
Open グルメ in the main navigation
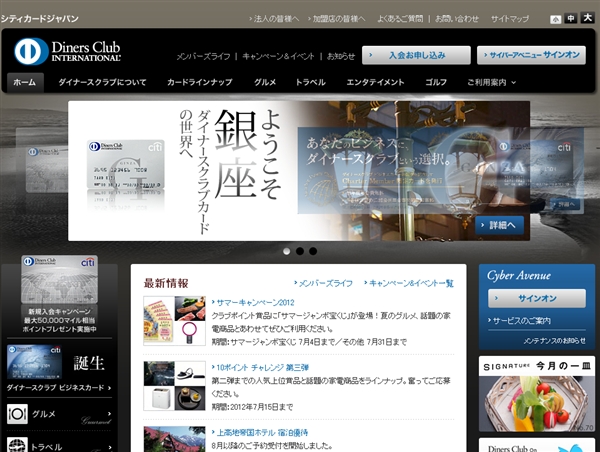click(x=265, y=82)
